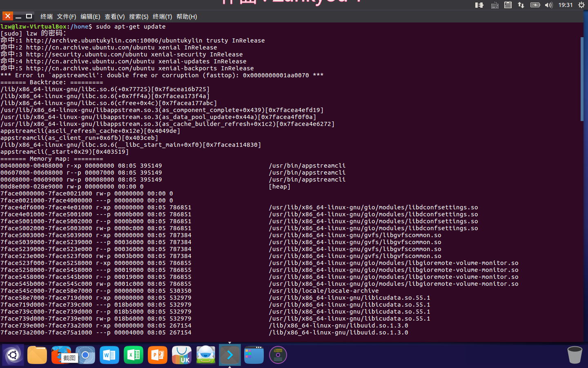Click the '======= Backtrace: =========' heading
The image size is (588, 368).
[x=52, y=82]
